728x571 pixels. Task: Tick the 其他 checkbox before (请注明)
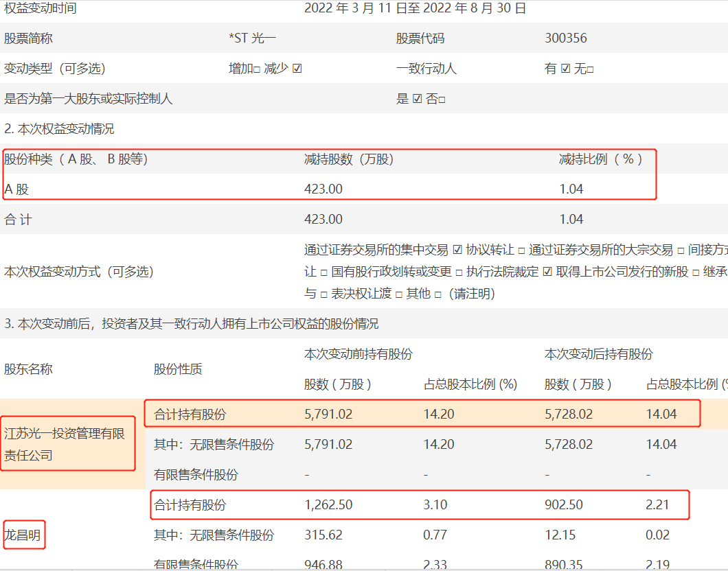point(437,294)
